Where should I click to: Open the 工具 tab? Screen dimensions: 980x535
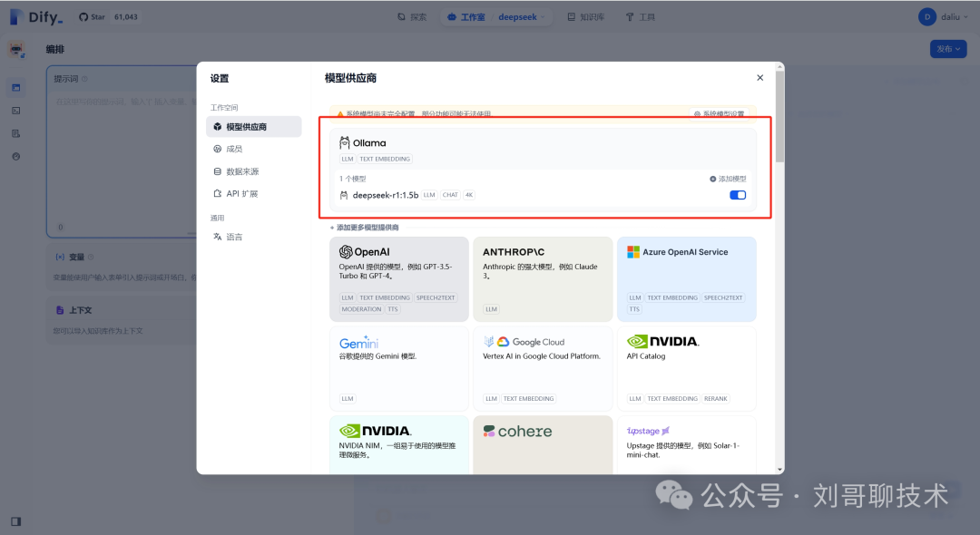(x=641, y=17)
